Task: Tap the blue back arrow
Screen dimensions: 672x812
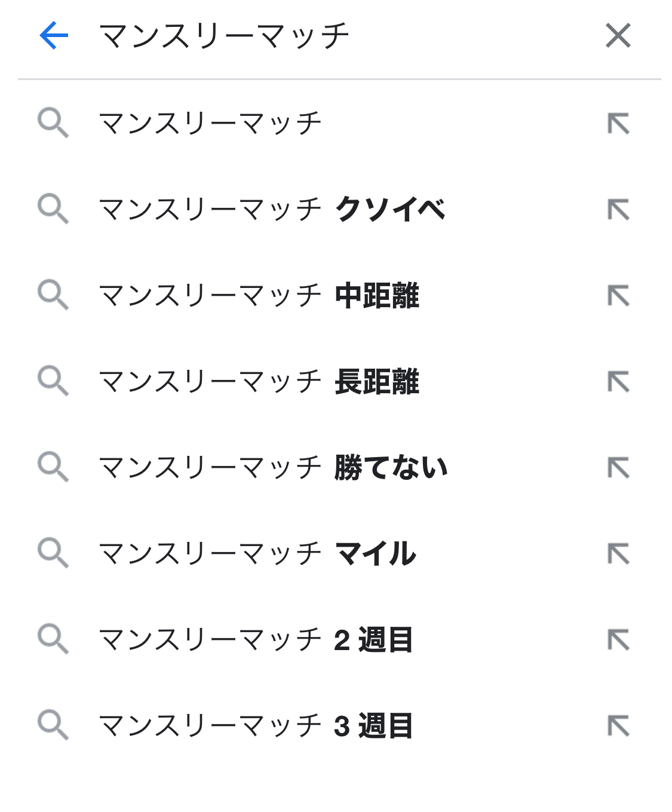Action: (54, 36)
